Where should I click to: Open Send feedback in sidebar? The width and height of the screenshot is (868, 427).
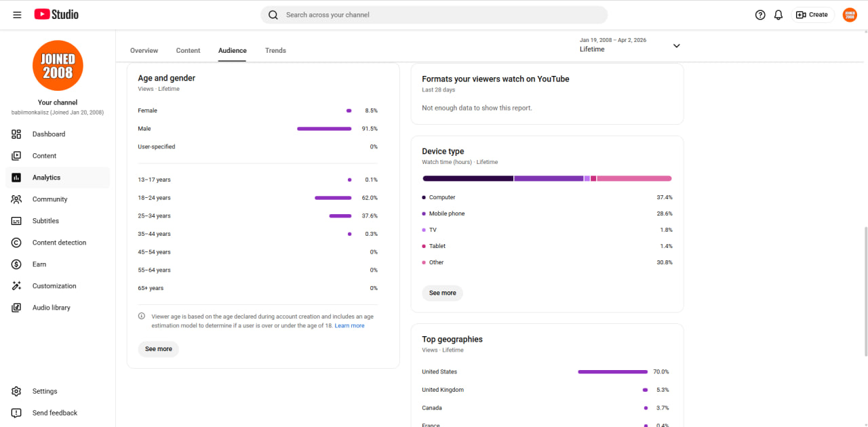click(x=58, y=413)
